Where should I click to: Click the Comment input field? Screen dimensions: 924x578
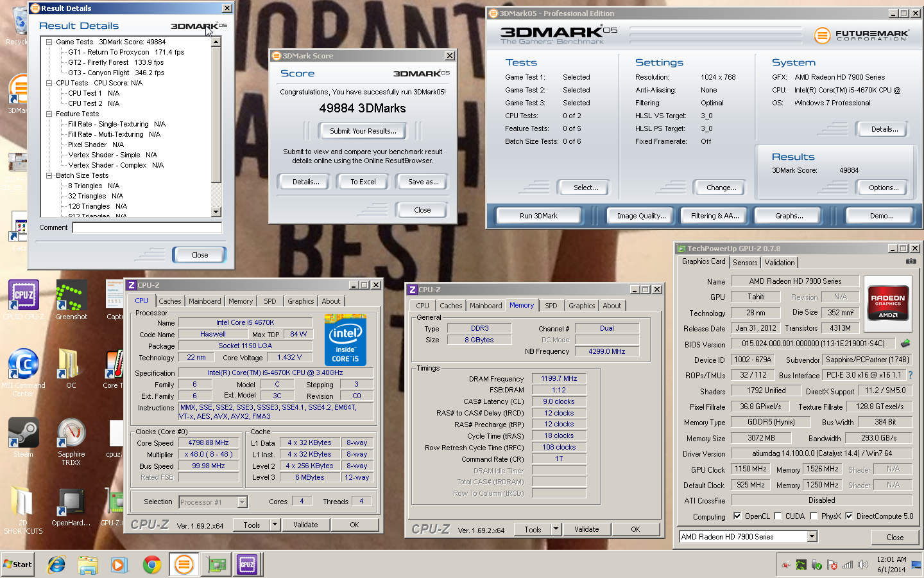[x=147, y=227]
